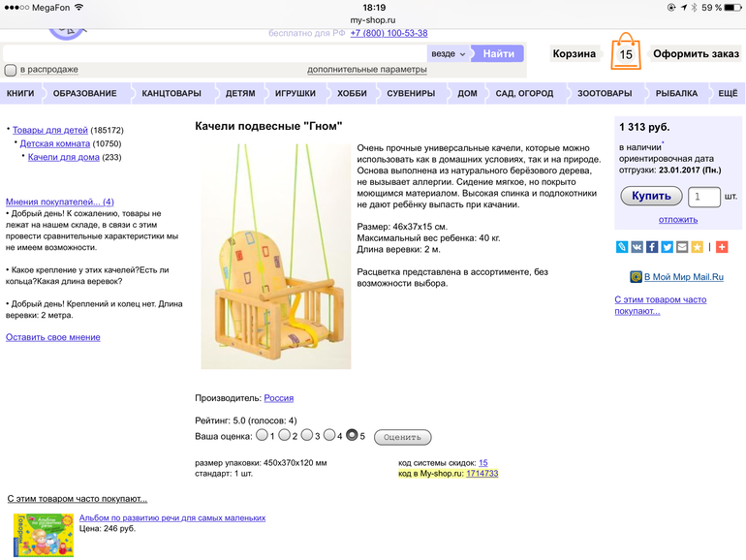Open more sharing options plus icon

(x=722, y=247)
